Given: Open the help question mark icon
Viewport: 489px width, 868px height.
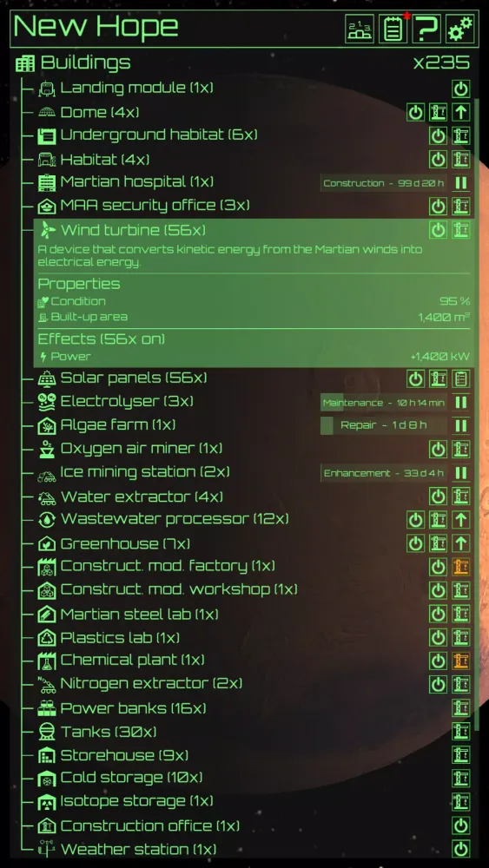Looking at the screenshot, I should 427,30.
